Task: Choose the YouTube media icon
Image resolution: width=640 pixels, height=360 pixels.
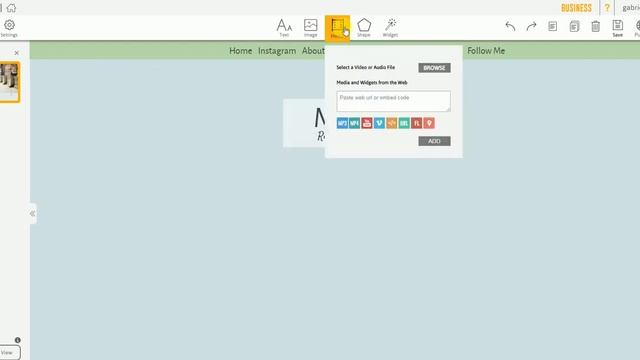Action: coord(367,123)
